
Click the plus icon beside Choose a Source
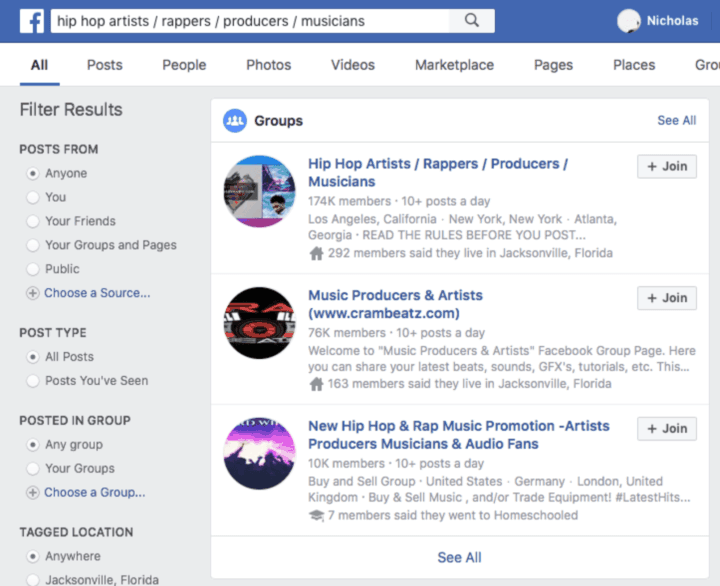[x=33, y=293]
